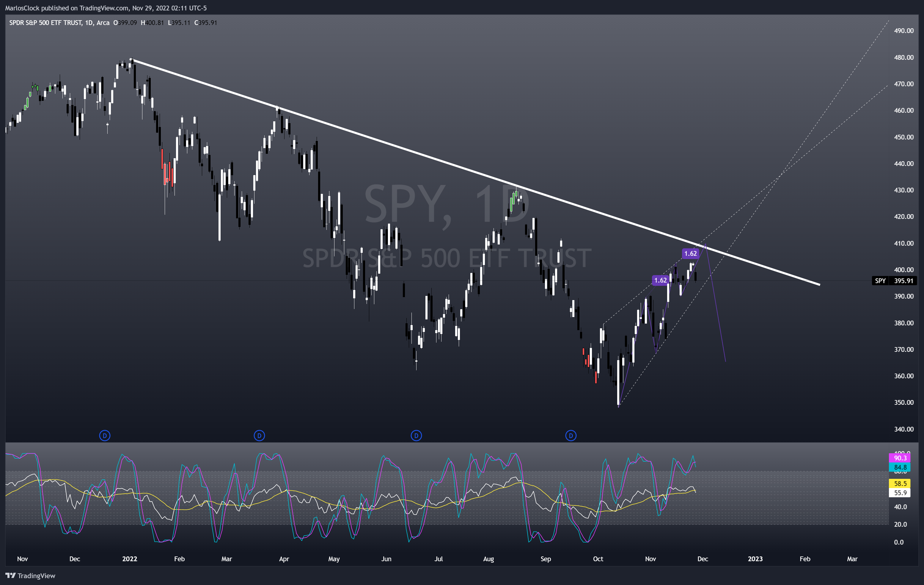
Task: Click the dividend marker near December 2021
Action: [105, 435]
